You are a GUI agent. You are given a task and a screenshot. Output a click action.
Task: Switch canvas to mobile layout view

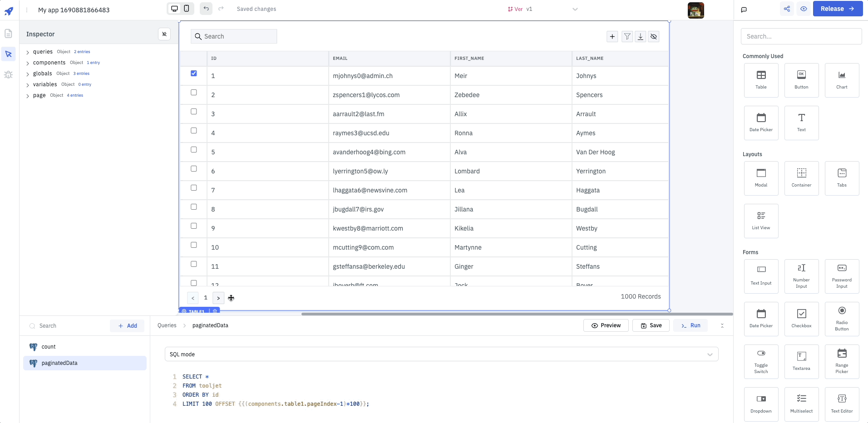187,9
